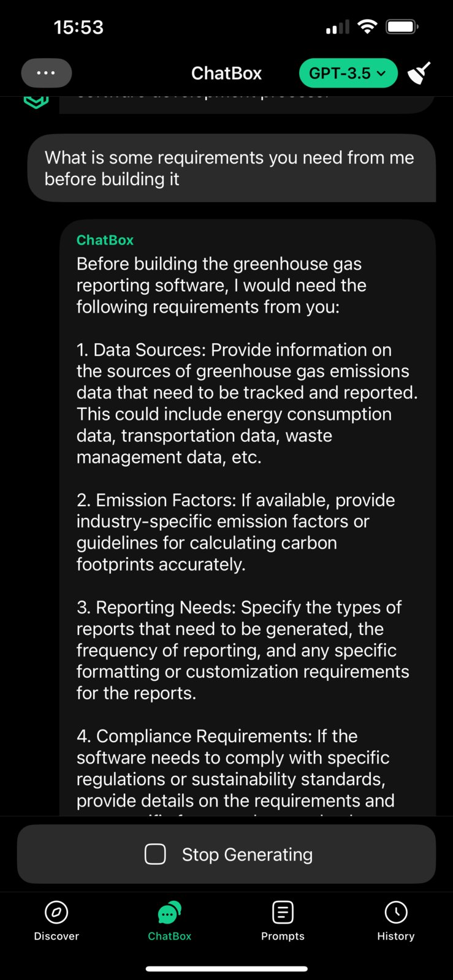Viewport: 453px width, 980px height.
Task: Switch to the Discover tab label
Action: click(x=56, y=936)
